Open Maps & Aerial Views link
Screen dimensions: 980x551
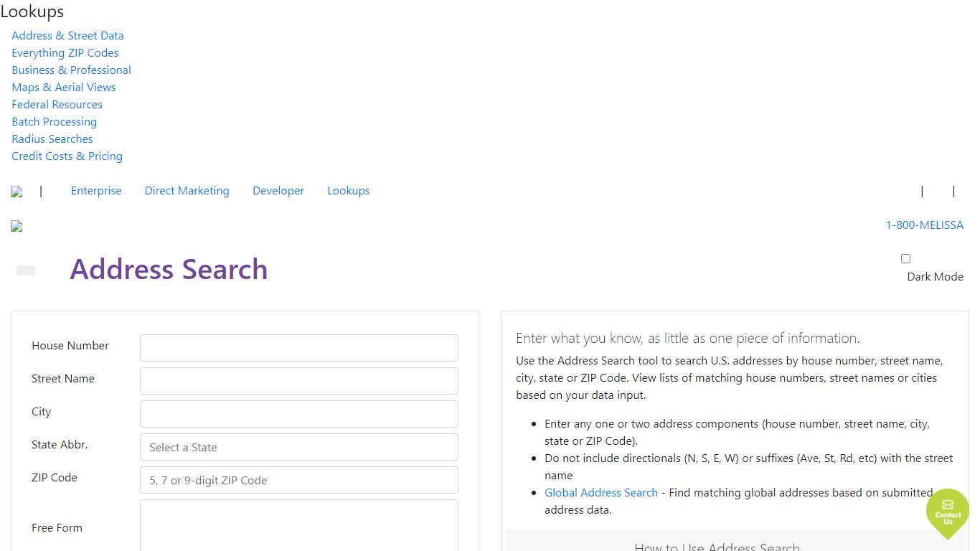tap(63, 87)
